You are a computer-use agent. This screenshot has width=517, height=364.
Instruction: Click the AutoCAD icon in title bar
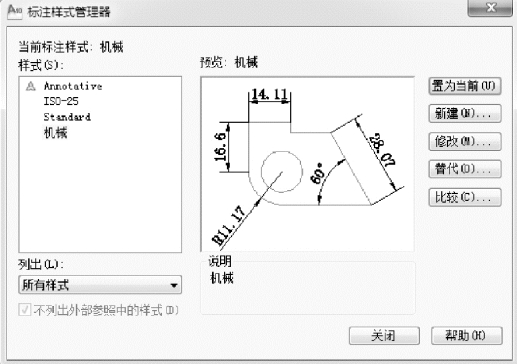pyautogui.click(x=15, y=12)
